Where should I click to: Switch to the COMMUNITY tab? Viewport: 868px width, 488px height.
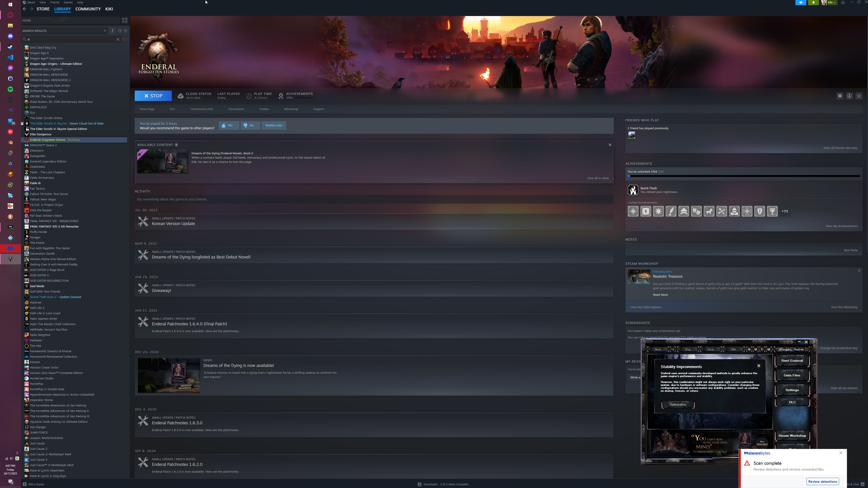88,9
